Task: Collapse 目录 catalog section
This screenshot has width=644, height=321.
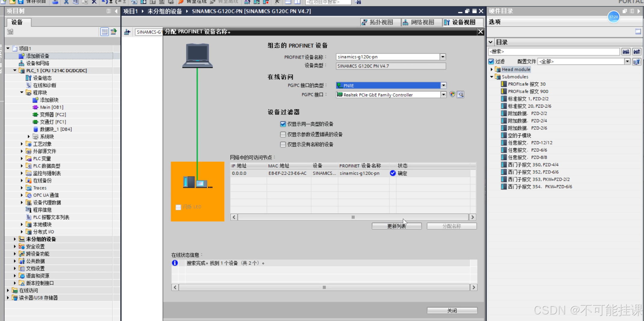Action: 491,42
